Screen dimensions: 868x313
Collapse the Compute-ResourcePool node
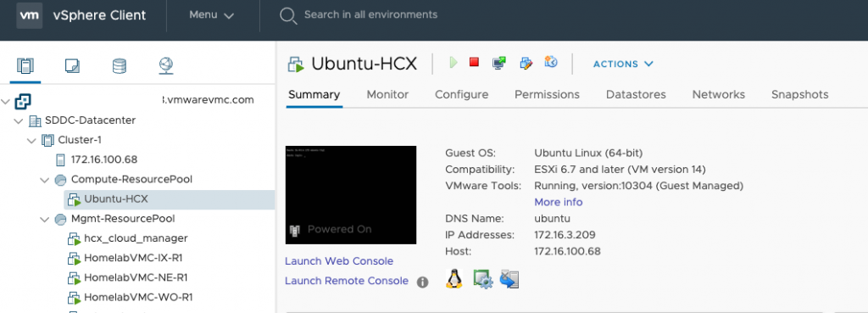pos(45,180)
